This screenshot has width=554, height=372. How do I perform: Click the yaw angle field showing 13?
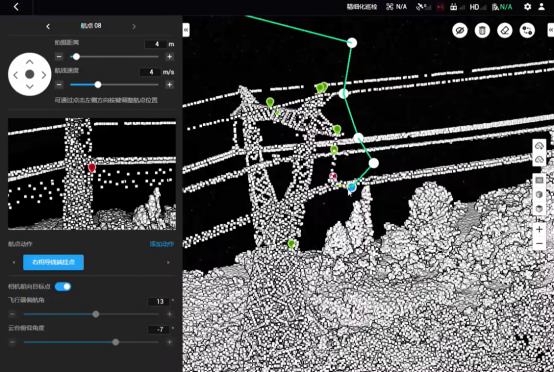pos(159,302)
